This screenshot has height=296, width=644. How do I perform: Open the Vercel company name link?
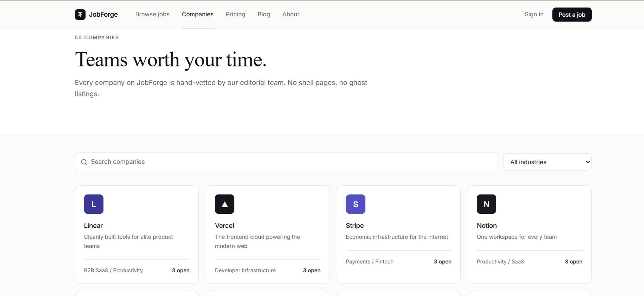[224, 225]
